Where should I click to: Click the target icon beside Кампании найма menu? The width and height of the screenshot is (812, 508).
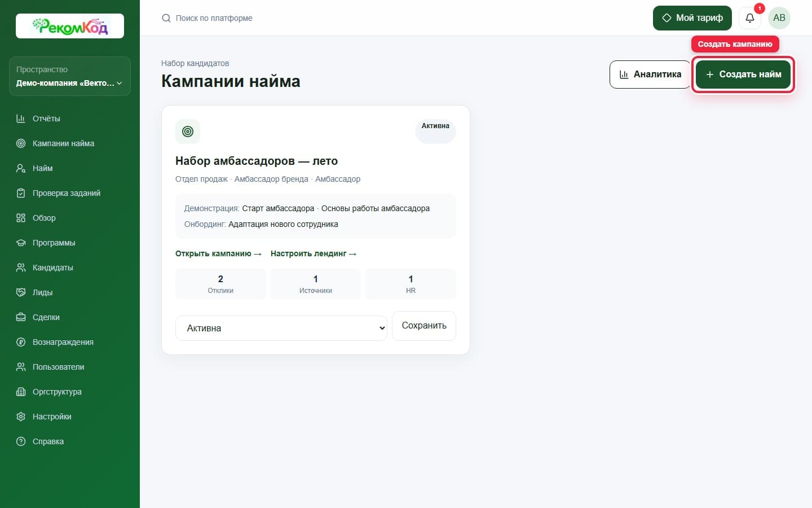[21, 143]
